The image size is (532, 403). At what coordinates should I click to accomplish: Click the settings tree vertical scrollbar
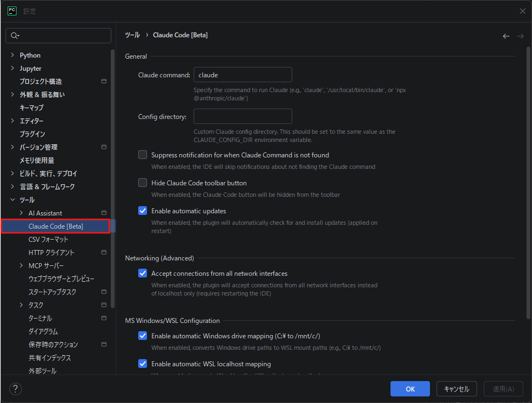113,164
